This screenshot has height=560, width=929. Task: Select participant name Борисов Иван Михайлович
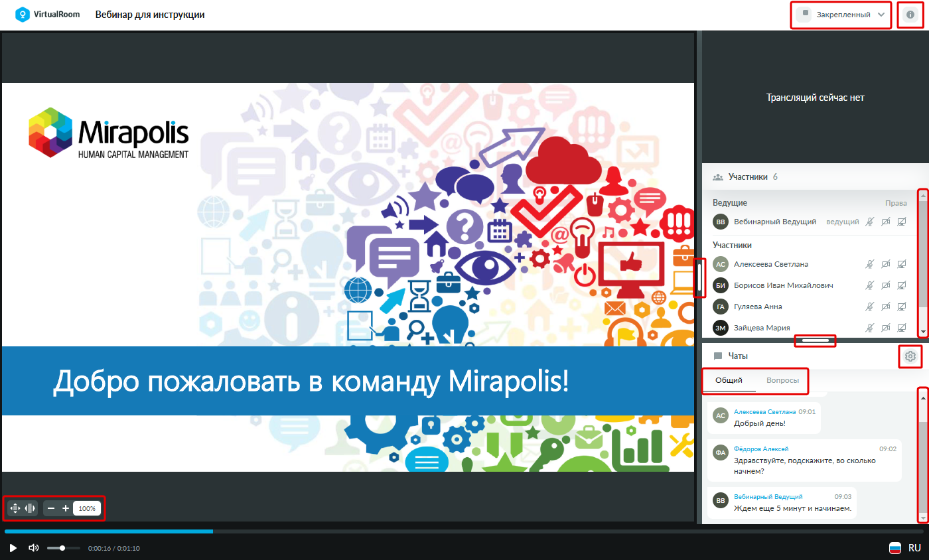784,285
